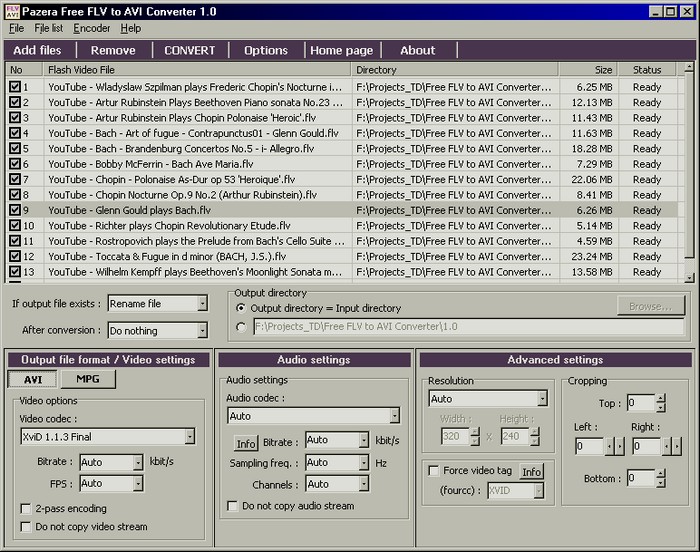Uncheck the Bobby McFerrin Bach Ave Maria file
Screen dimensions: 700x552
point(14,164)
